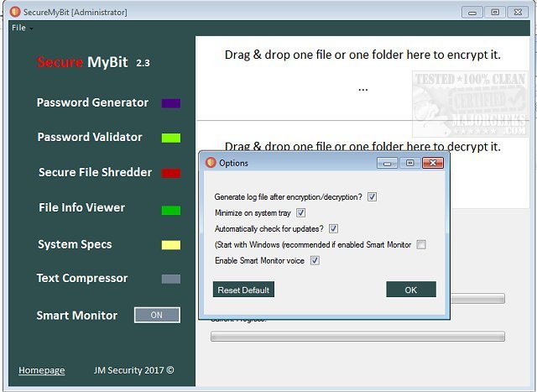Image resolution: width=537 pixels, height=392 pixels.
Task: Minimize the SecureMyBit main window
Action: coord(472,13)
